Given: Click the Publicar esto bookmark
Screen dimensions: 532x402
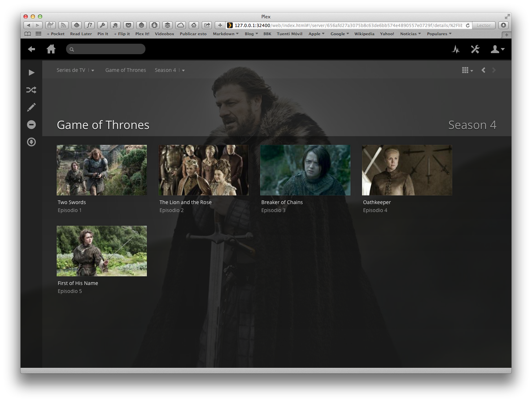Looking at the screenshot, I should coord(193,34).
